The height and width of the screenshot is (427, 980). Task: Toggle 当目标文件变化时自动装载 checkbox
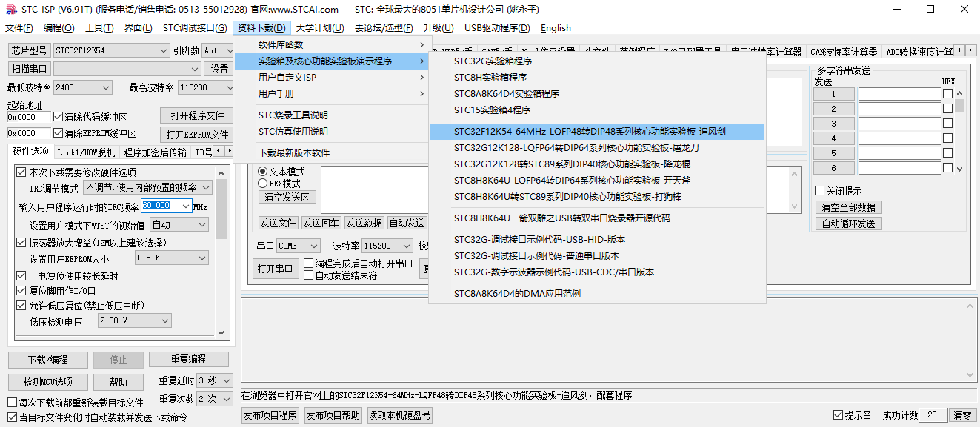(x=12, y=417)
